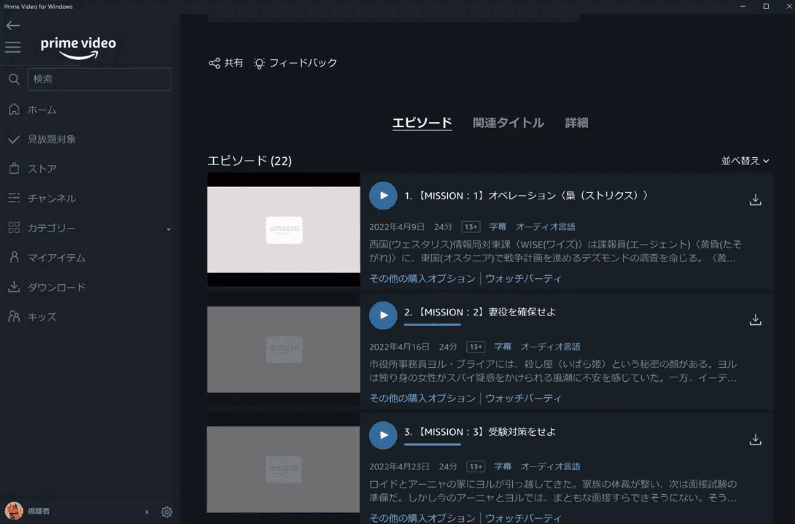The width and height of the screenshot is (795, 524).
Task: Start ウォッチパーティ for episode 1
Action: (523, 278)
